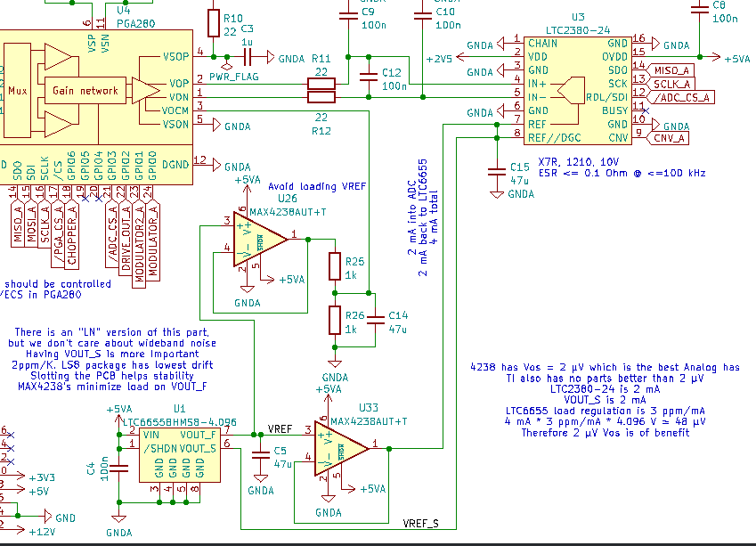Select the /ADC_CS_A label at RDL/SDI pin
Image resolution: width=756 pixels, height=546 pixels.
[x=681, y=97]
